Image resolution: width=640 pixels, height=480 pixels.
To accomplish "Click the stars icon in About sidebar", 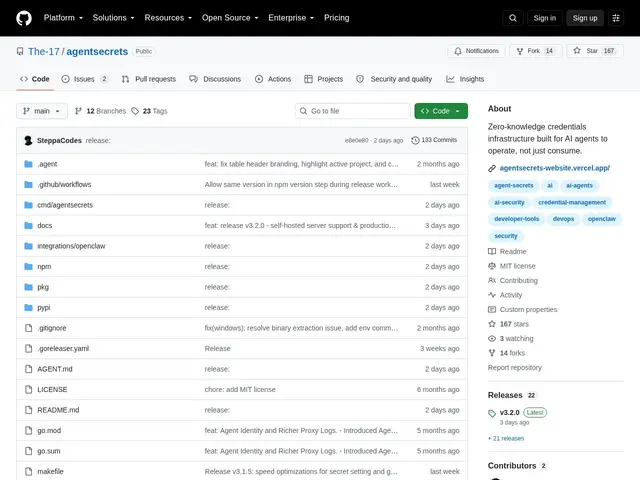I will click(x=492, y=324).
